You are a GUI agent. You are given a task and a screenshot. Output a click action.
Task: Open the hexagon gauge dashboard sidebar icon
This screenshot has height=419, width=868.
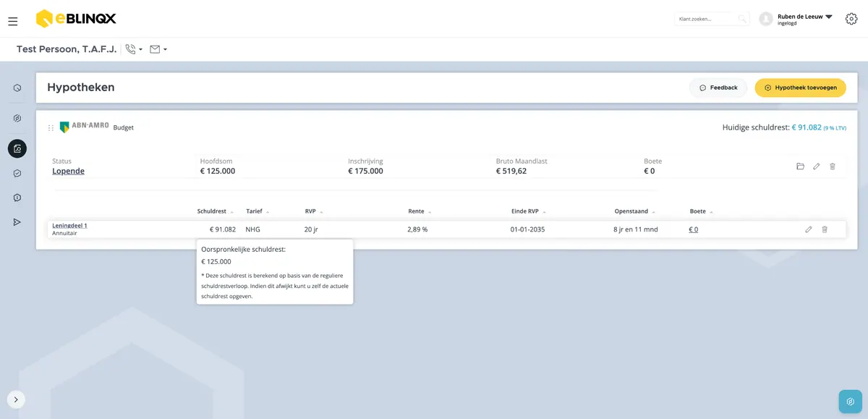pos(17,88)
